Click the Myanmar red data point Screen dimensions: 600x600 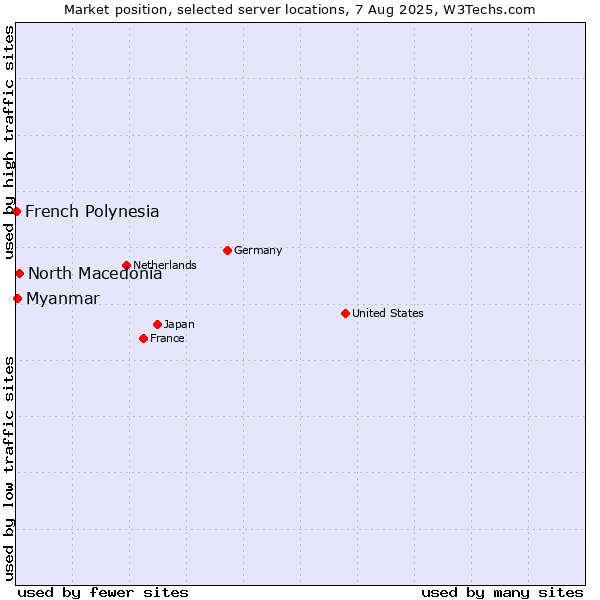[18, 298]
